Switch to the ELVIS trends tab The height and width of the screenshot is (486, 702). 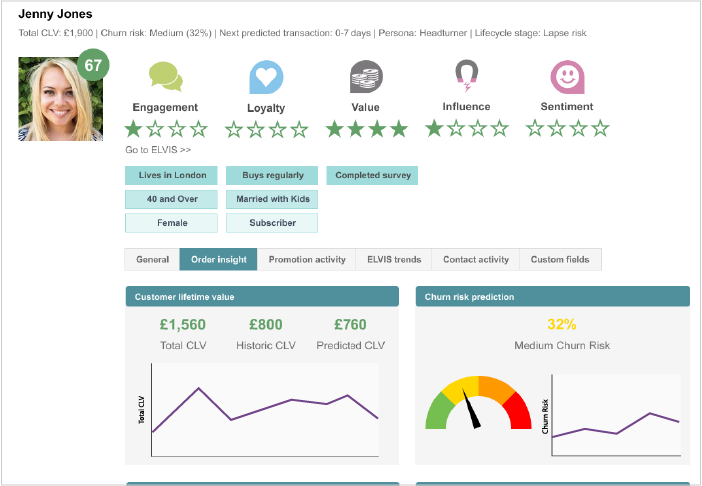[x=394, y=260]
